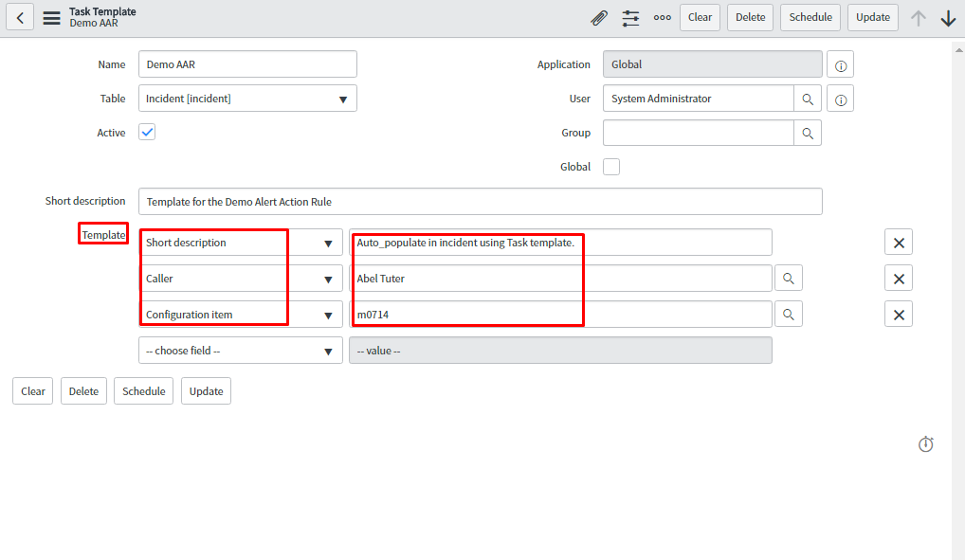Open the Caller field dropdown
This screenshot has height=560, width=965.
[x=241, y=279]
